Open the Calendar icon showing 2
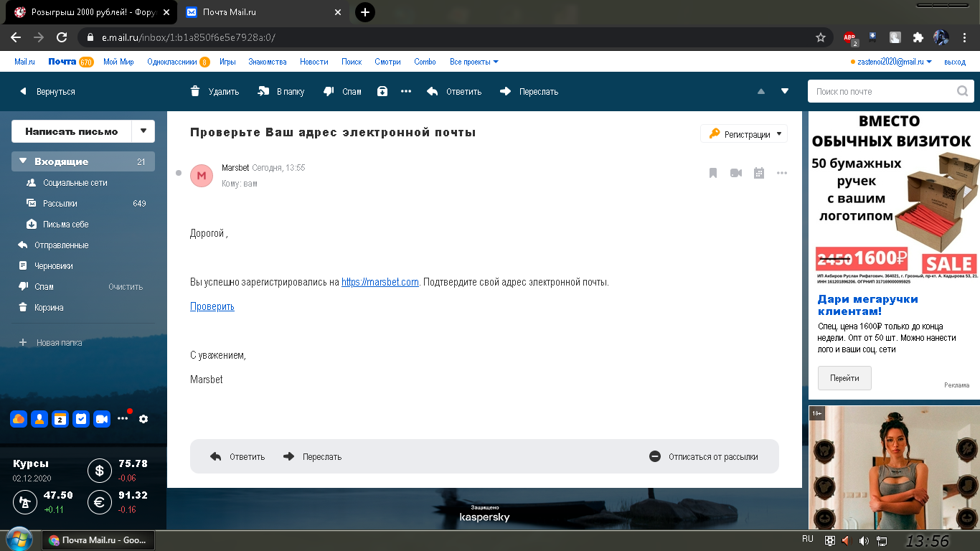This screenshot has width=980, height=551. tap(60, 419)
